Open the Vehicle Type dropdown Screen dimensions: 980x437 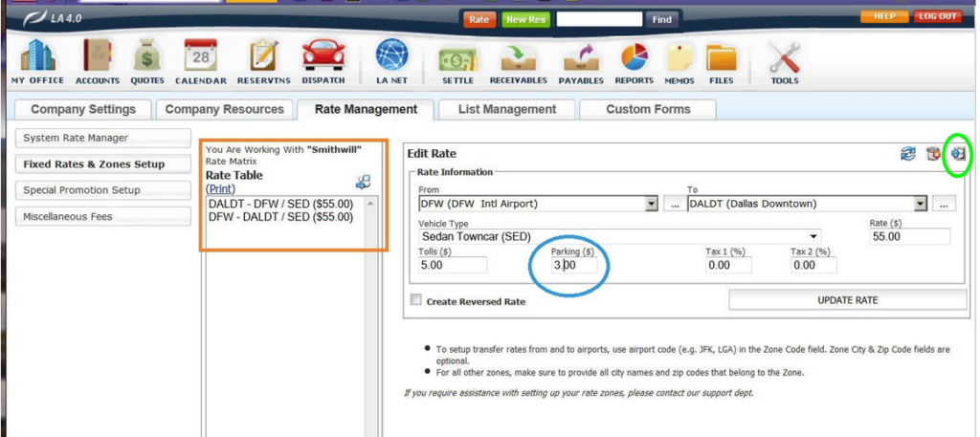tap(813, 236)
